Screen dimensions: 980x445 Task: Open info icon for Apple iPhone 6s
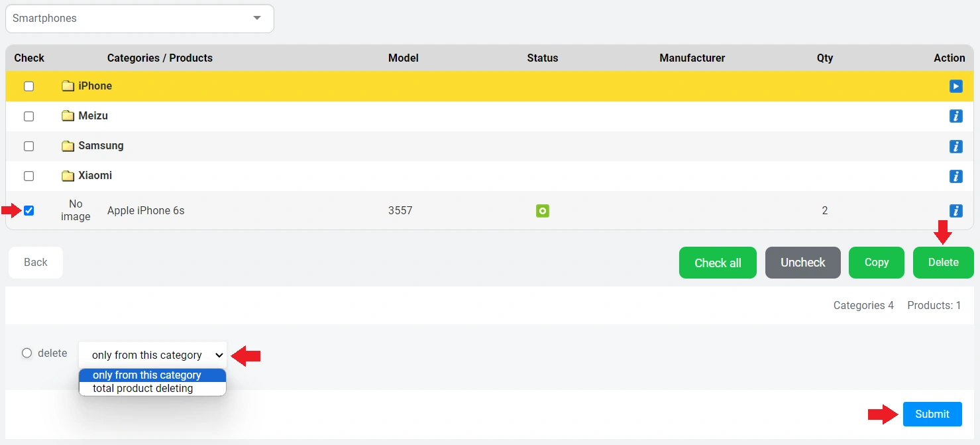(955, 211)
